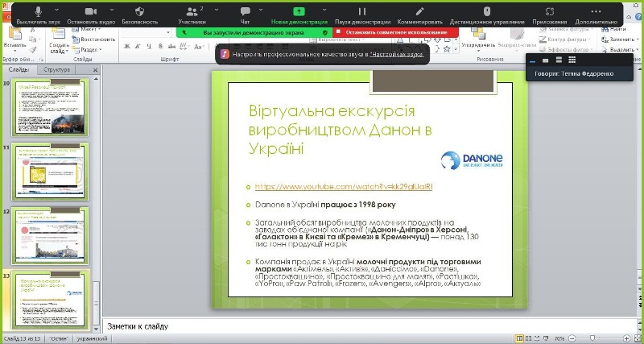Open Выделить select dropdown
Image resolution: width=644 pixels, height=344 pixels.
click(x=618, y=49)
